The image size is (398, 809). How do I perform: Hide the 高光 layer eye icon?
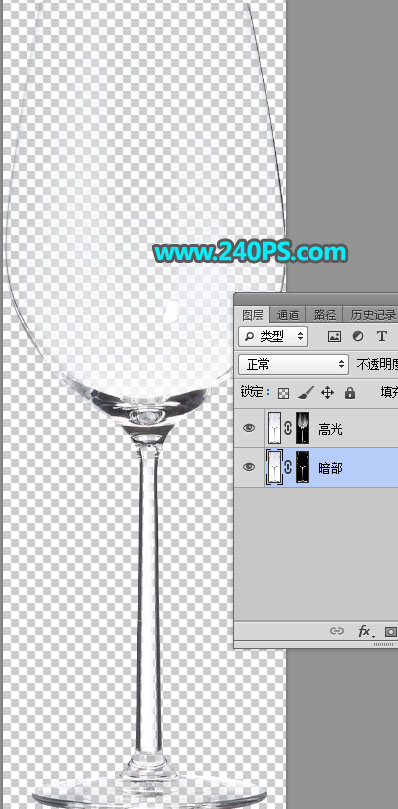coord(249,428)
